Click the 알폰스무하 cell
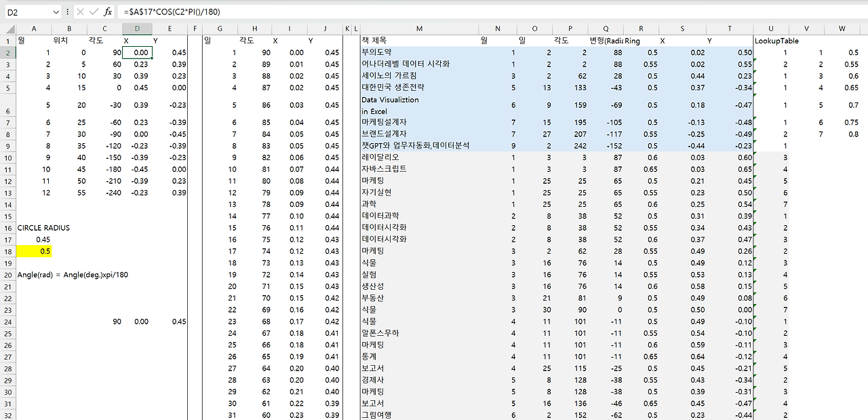Viewport: 868px width, 420px height. tap(419, 332)
